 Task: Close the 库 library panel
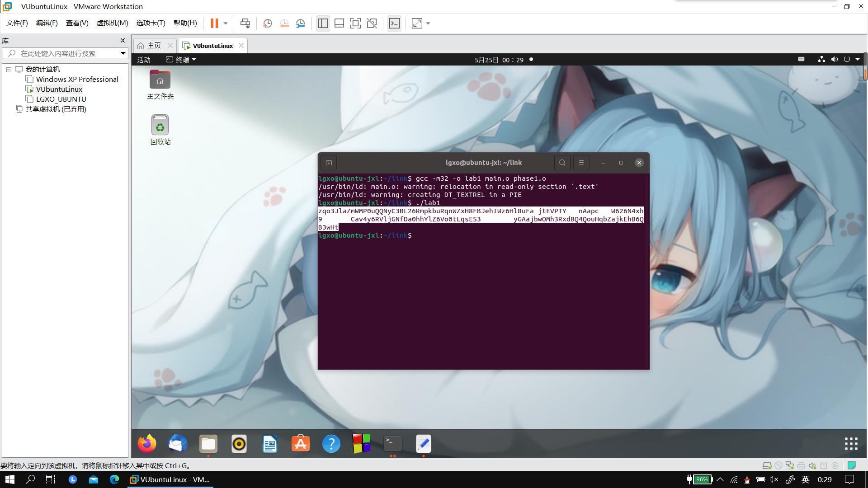click(x=123, y=41)
